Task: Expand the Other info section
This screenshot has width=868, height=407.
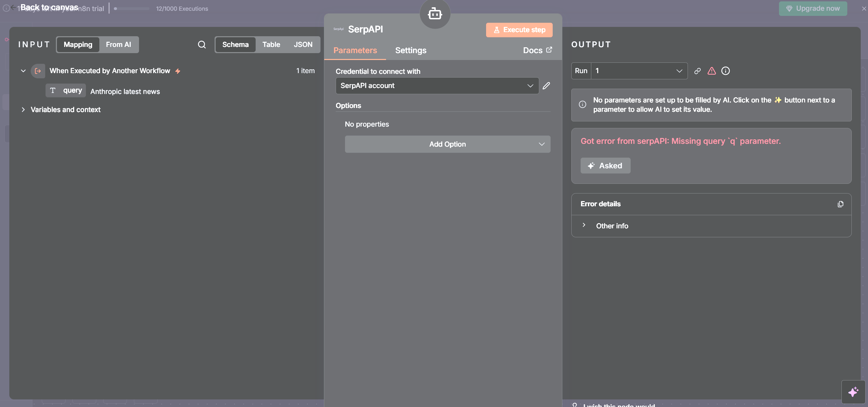Action: pos(612,226)
